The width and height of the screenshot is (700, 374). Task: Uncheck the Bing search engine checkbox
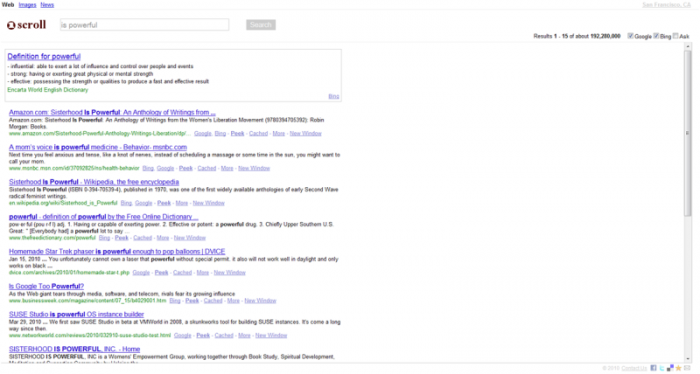[x=656, y=36]
